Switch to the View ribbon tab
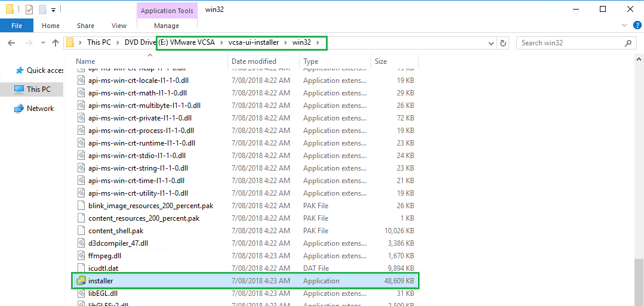Image resolution: width=644 pixels, height=306 pixels. tap(119, 26)
